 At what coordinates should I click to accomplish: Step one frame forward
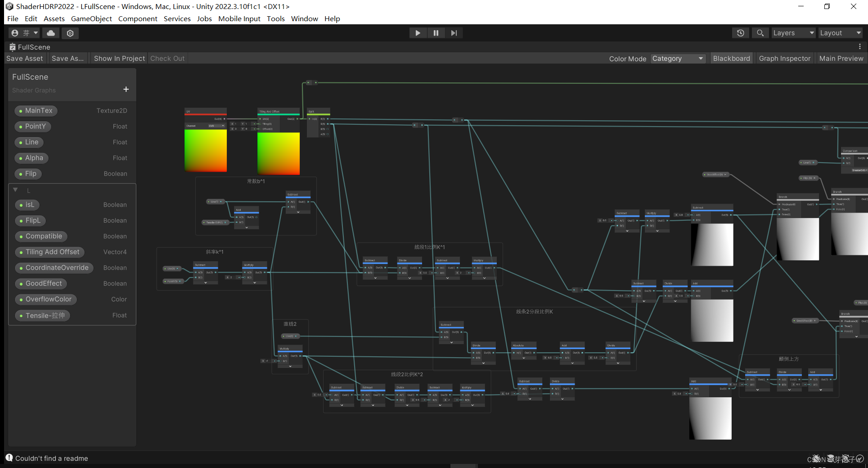click(454, 33)
